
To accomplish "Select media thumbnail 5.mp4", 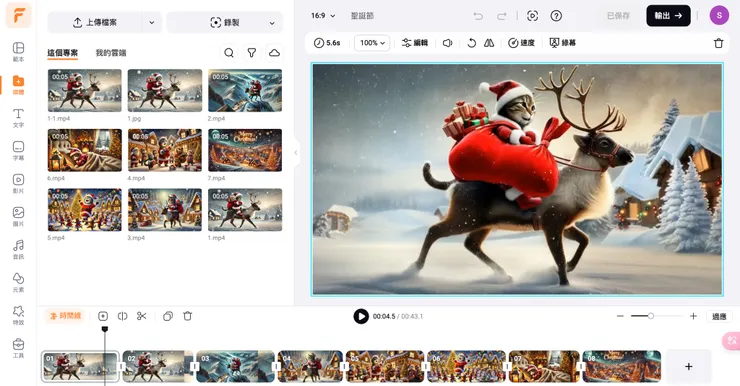I will [x=84, y=210].
